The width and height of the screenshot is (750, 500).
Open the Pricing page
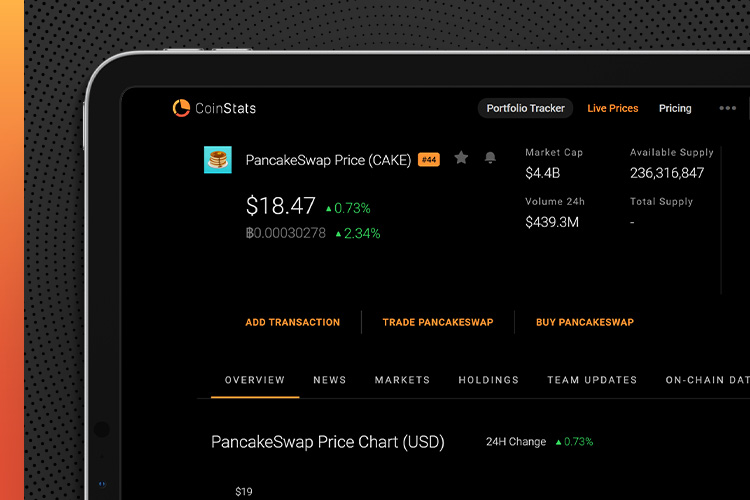pos(675,108)
